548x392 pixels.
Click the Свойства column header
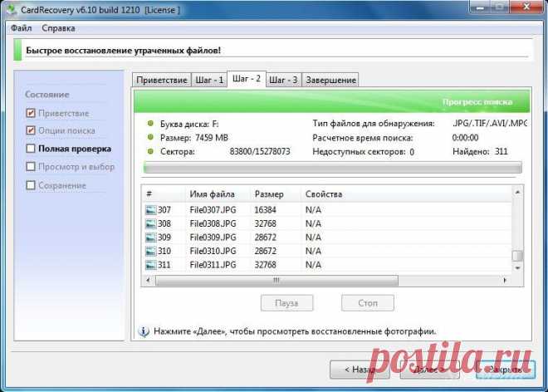[x=405, y=194]
